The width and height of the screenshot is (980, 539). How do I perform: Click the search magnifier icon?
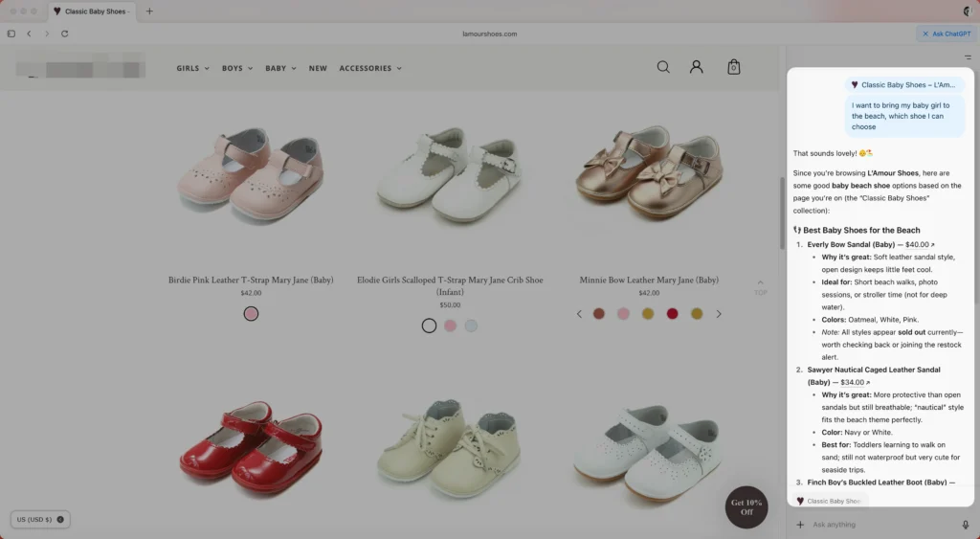pos(662,67)
